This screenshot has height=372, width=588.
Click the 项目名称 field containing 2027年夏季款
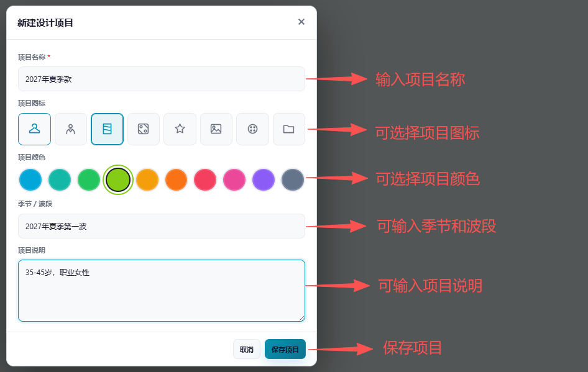click(162, 79)
